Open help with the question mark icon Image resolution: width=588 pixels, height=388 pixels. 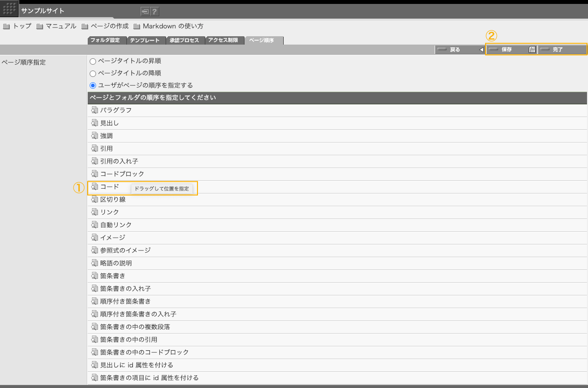pyautogui.click(x=154, y=11)
